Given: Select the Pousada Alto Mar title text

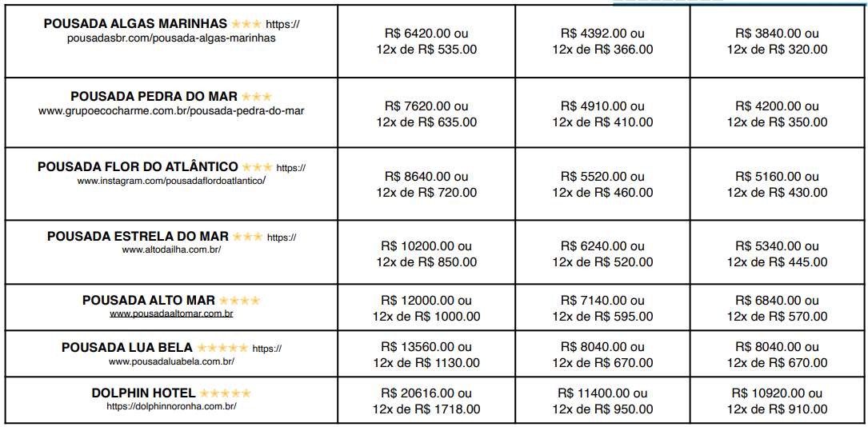Looking at the screenshot, I should pyautogui.click(x=149, y=301).
